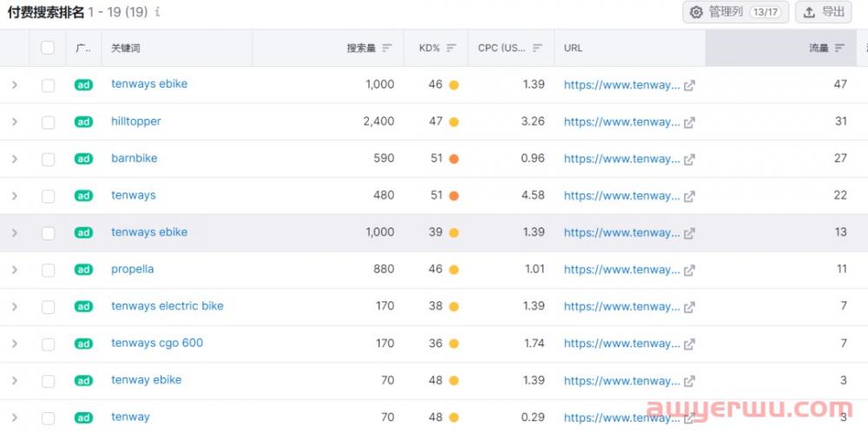Click the URL column header
Screen dimensions: 868x433
click(x=573, y=48)
